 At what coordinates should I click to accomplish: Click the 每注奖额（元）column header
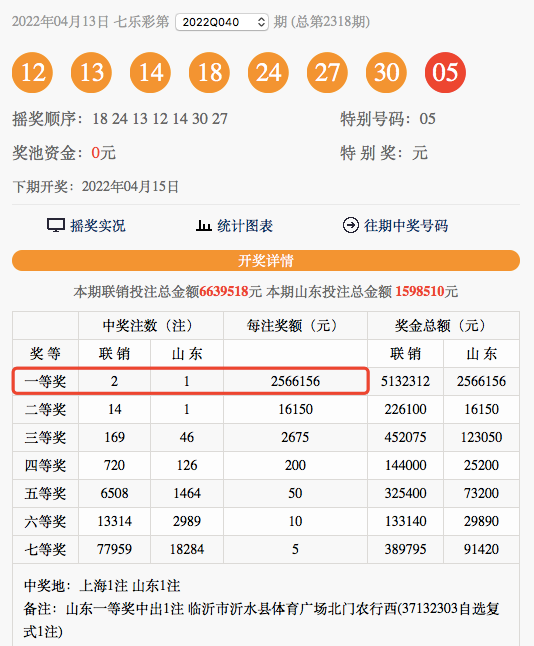pos(295,325)
